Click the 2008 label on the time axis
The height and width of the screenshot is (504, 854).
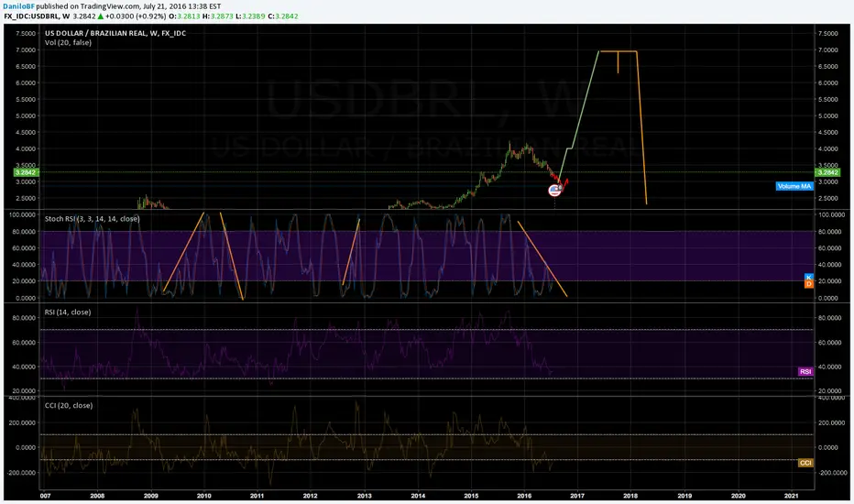pos(97,496)
